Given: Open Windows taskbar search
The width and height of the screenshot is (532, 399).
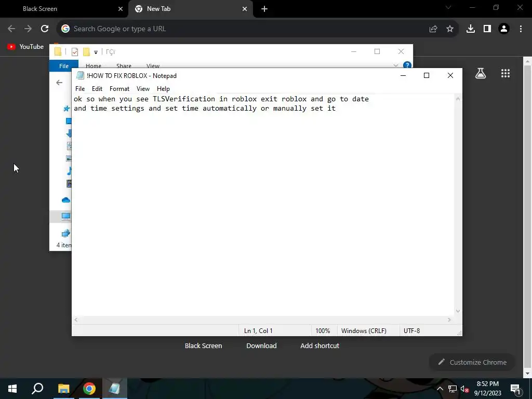Looking at the screenshot, I should tap(37, 389).
